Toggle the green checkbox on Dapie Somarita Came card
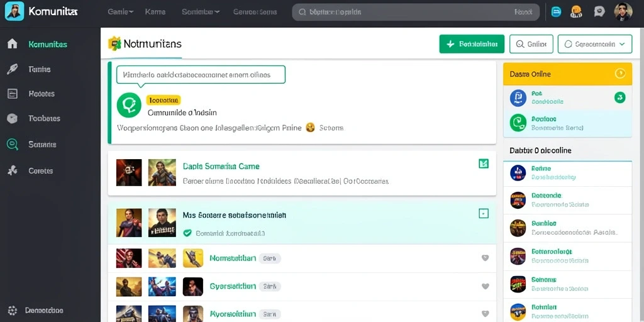The image size is (644, 322). (484, 164)
